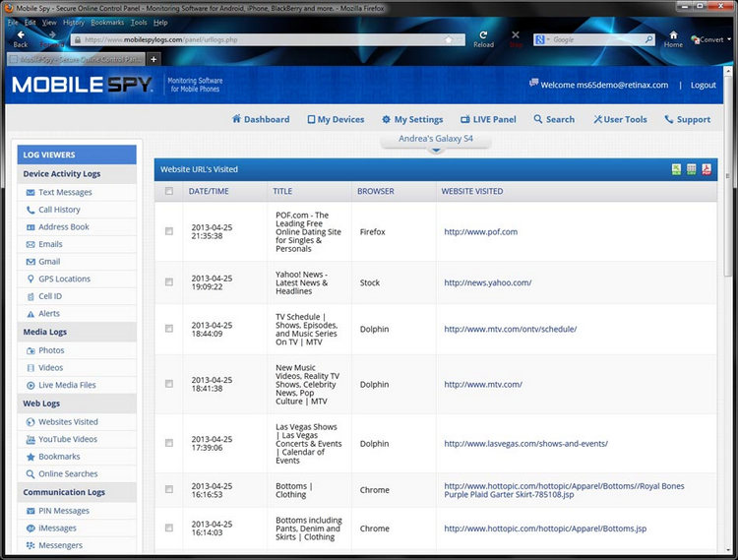Export URL log to Excel
The height and width of the screenshot is (560, 738).
pyautogui.click(x=676, y=169)
